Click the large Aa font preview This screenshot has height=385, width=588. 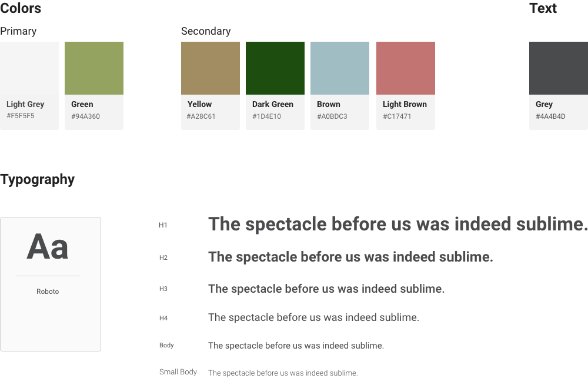coord(48,247)
